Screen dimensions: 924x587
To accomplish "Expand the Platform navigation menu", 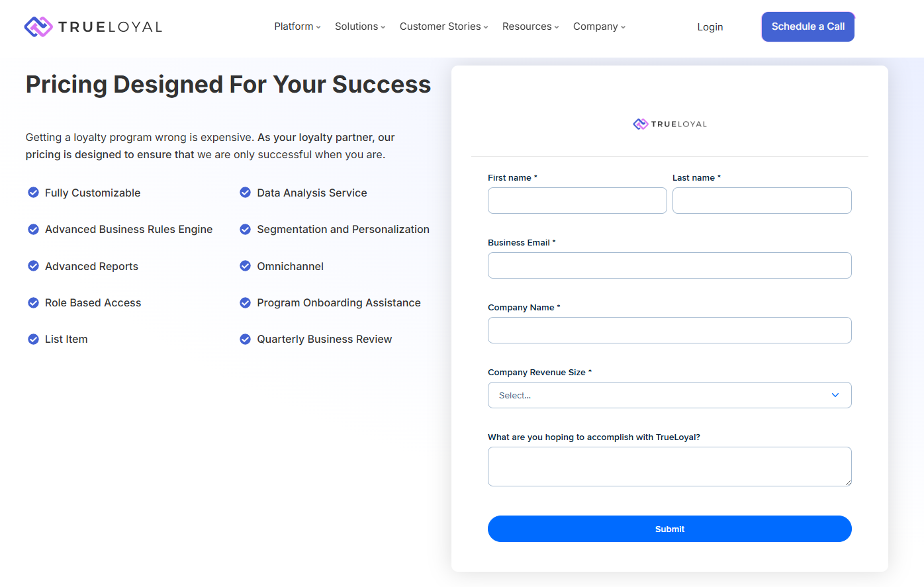I will tap(297, 26).
